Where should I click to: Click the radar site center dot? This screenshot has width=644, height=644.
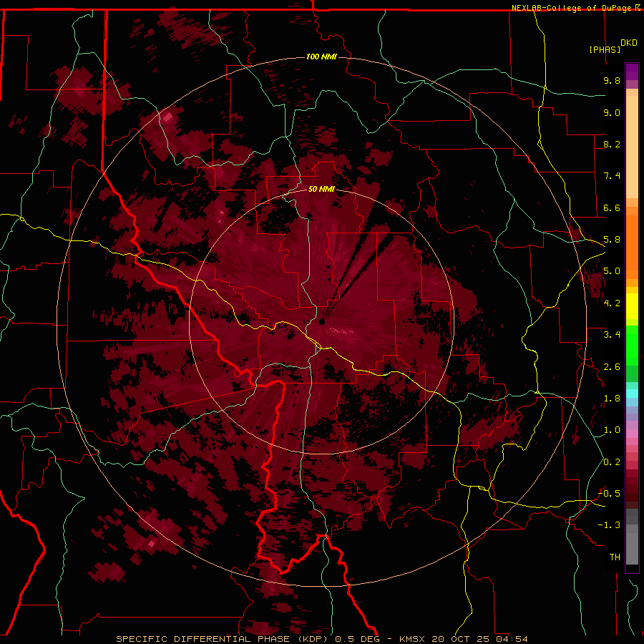[321, 321]
